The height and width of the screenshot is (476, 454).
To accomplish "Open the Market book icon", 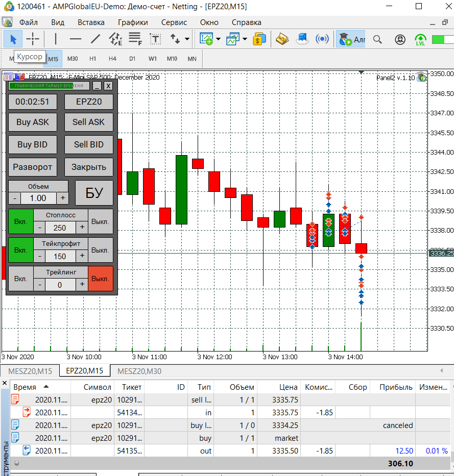I will click(x=282, y=39).
